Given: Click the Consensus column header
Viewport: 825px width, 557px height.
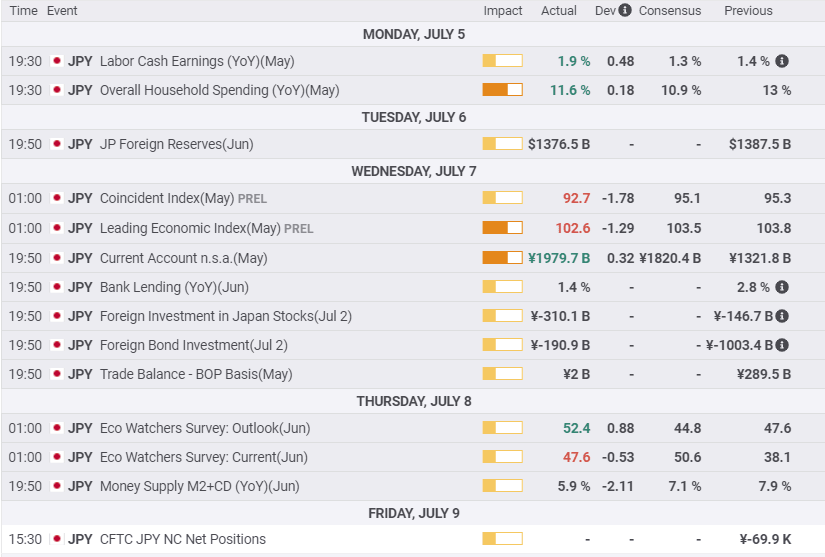Looking at the screenshot, I should click(x=670, y=10).
